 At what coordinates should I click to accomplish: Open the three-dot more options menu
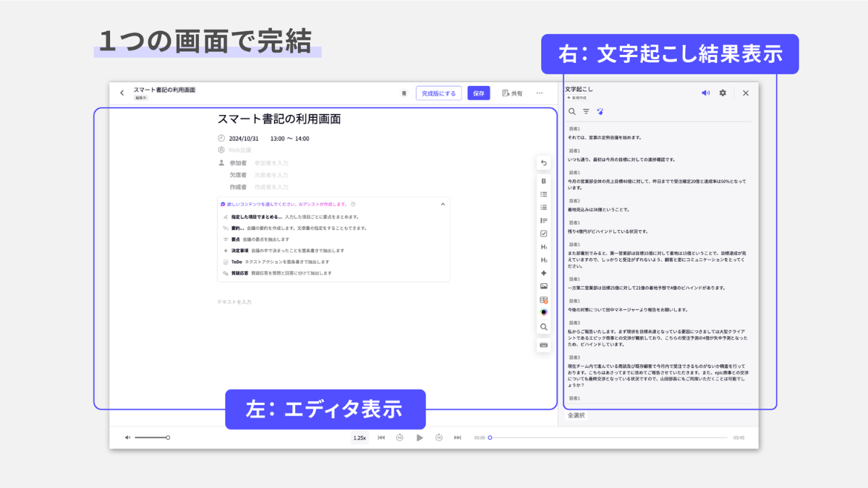[539, 93]
